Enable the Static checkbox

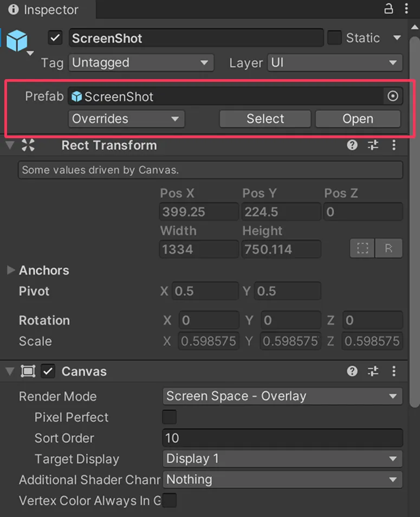pyautogui.click(x=334, y=38)
